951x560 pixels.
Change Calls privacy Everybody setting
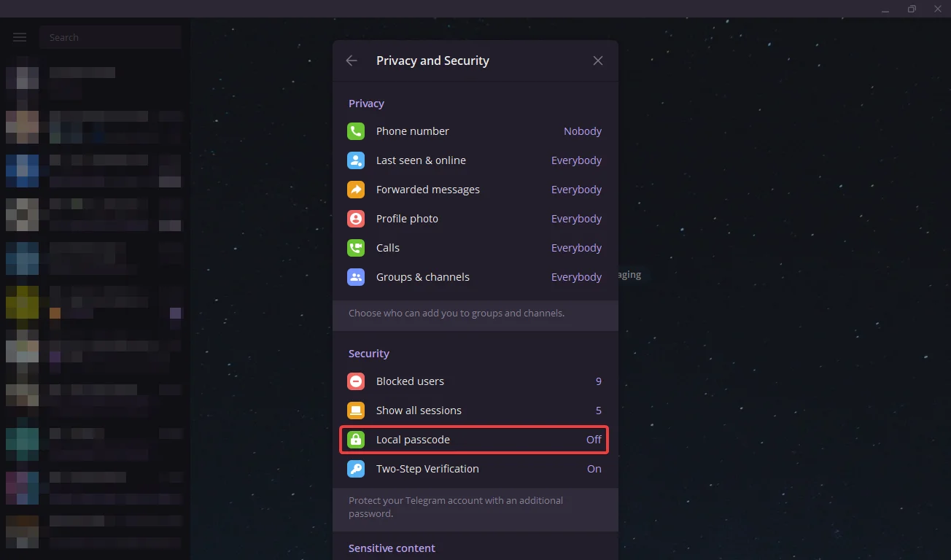(576, 248)
